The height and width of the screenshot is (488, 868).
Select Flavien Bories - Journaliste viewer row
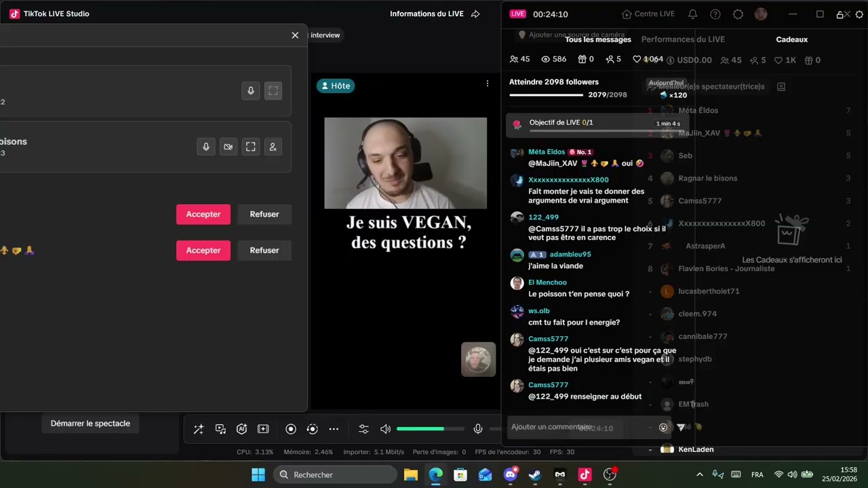726,268
